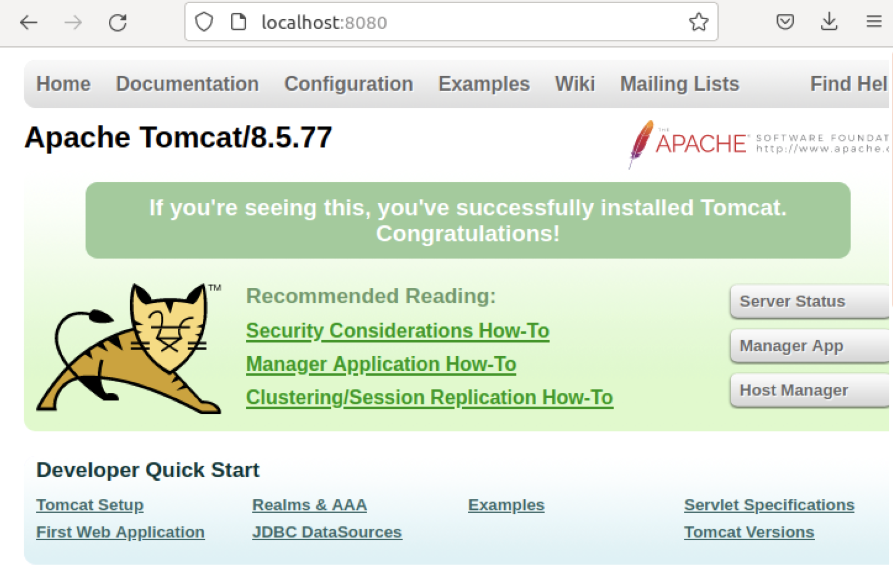Image resolution: width=893 pixels, height=588 pixels.
Task: Click the page info document icon
Action: pyautogui.click(x=239, y=22)
